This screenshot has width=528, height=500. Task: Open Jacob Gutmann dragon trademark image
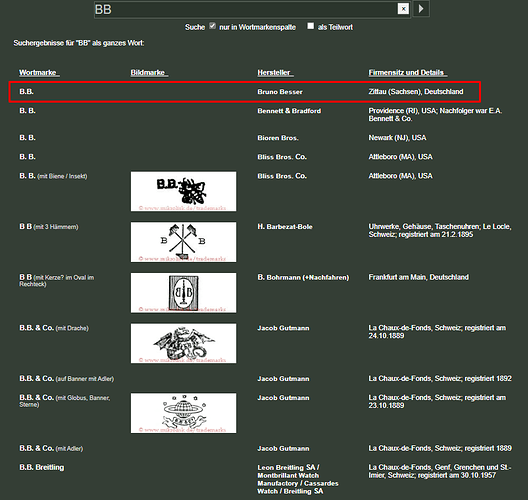(184, 343)
